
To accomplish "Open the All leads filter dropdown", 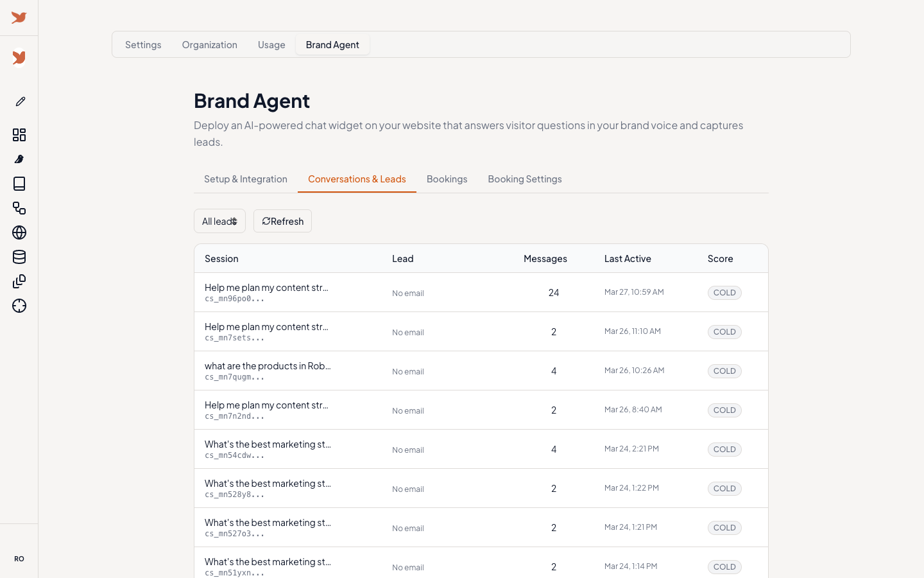I will point(219,221).
